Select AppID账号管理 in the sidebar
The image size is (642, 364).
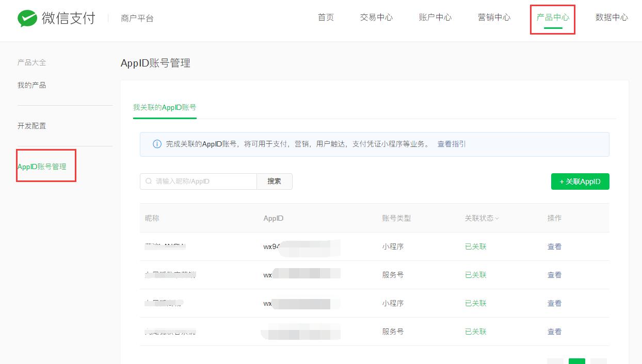click(x=42, y=167)
